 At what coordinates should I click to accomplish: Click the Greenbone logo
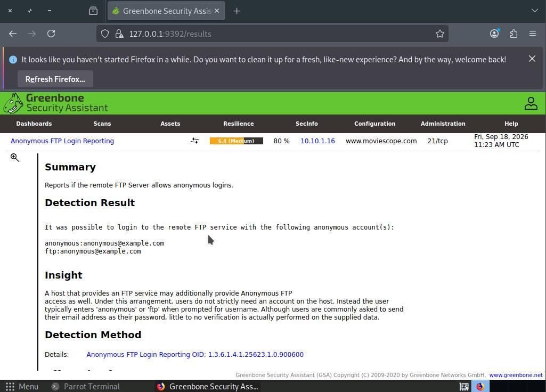click(56, 103)
